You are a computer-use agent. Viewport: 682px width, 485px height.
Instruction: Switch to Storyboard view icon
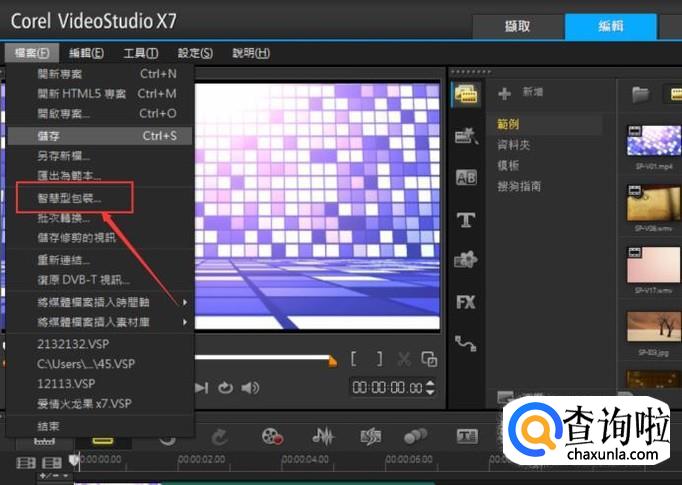(45, 441)
